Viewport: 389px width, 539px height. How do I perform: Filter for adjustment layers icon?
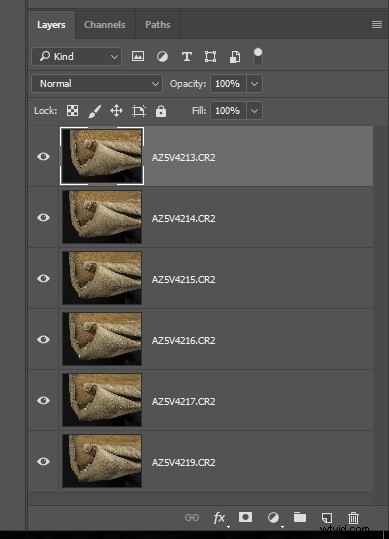[x=162, y=56]
